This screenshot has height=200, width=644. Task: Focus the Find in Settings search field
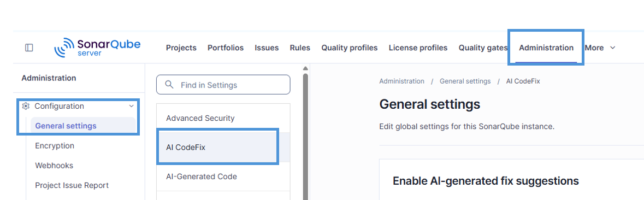tap(223, 85)
